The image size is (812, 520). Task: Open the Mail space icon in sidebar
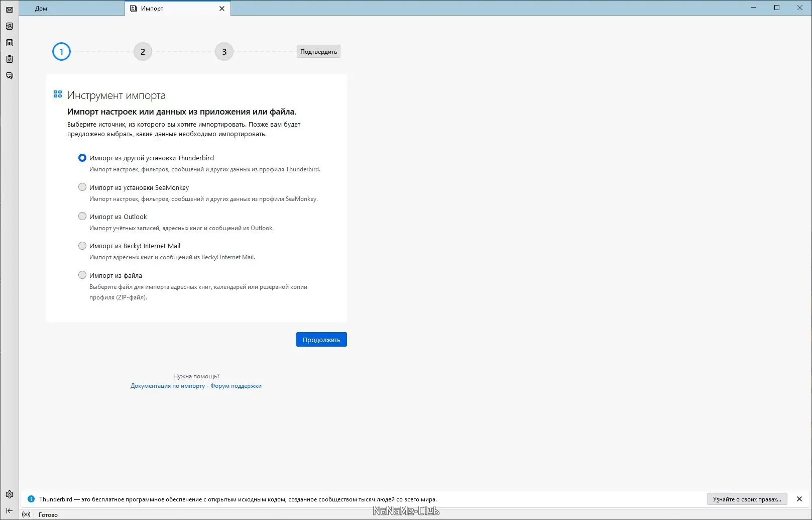pyautogui.click(x=10, y=10)
